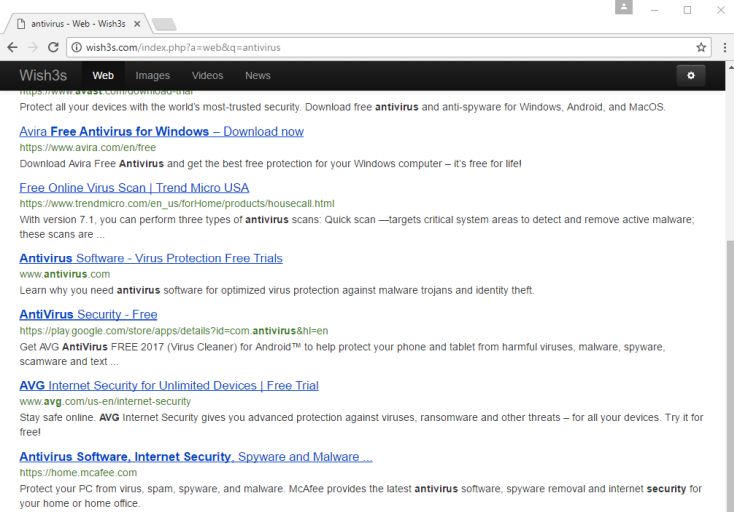Viewport: 734px width, 512px height.
Task: Close the antivirus - Web - Wish3s tab
Action: point(137,24)
